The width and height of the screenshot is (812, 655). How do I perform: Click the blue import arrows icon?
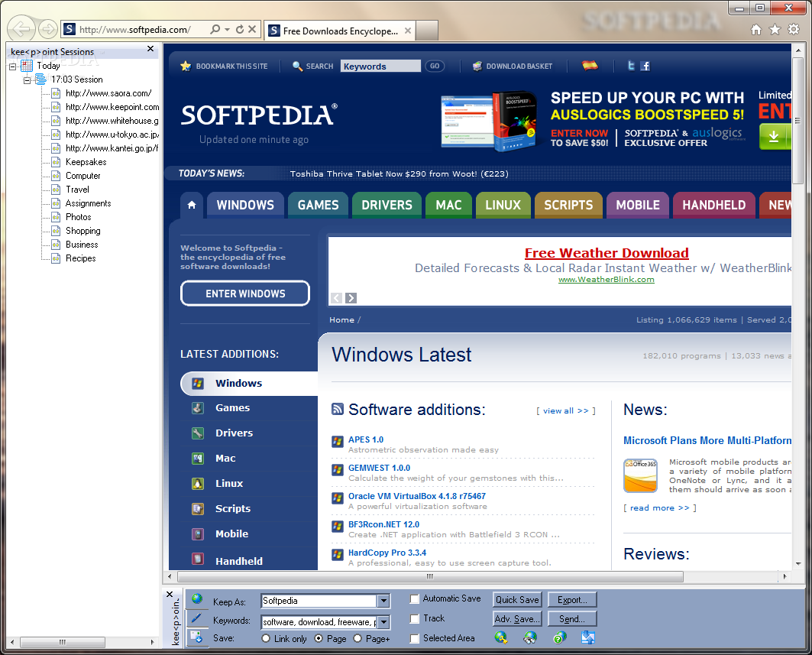pyautogui.click(x=587, y=637)
